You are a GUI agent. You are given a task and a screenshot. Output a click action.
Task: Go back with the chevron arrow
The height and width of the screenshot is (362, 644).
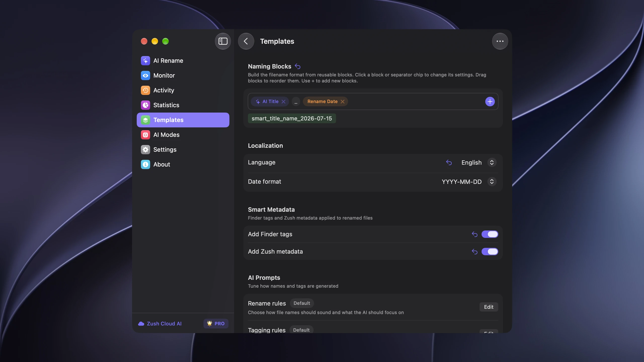coord(246,41)
